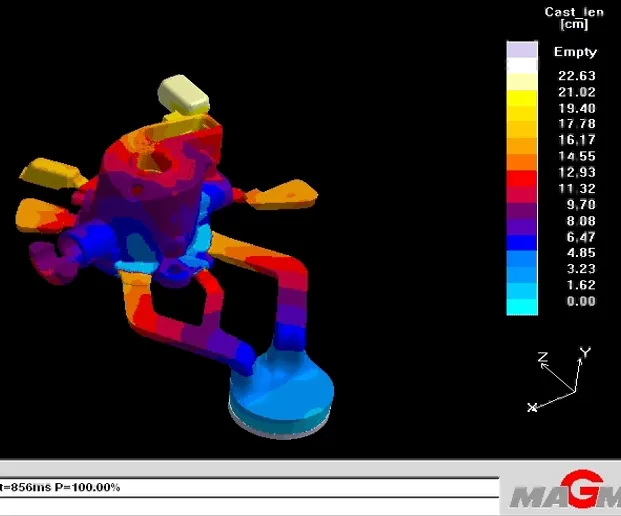Click the Z axis arrow label
This screenshot has width=621, height=516.
click(x=541, y=357)
